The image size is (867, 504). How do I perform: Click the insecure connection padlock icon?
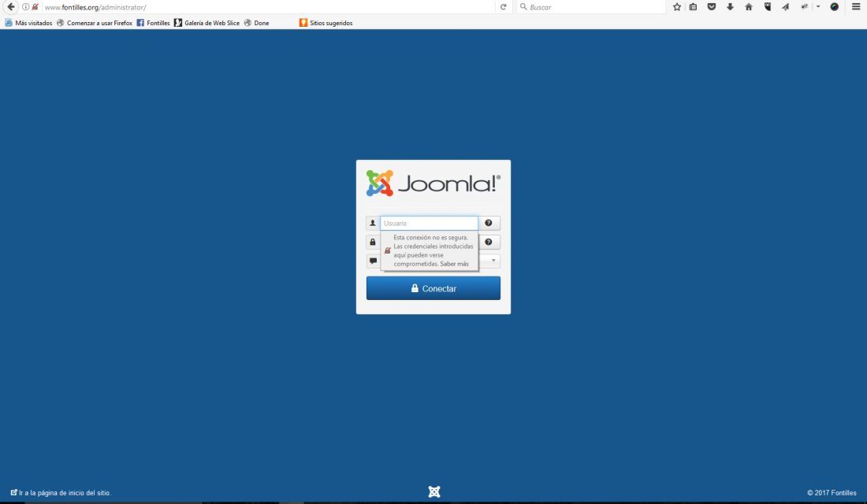(35, 7)
